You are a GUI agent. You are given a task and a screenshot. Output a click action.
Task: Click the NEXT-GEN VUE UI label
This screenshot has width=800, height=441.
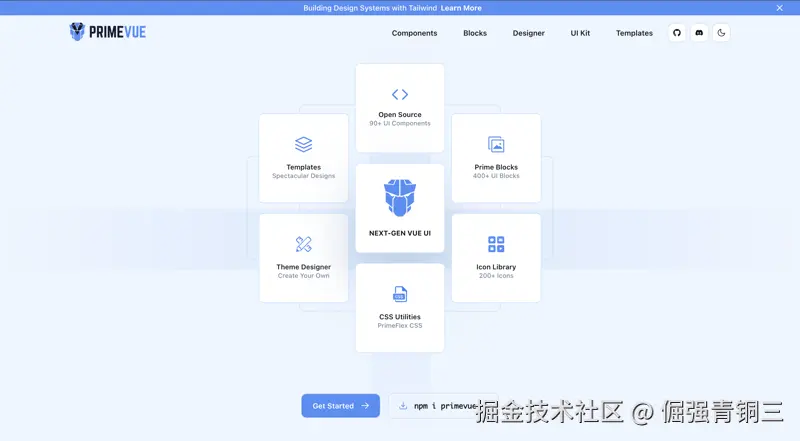400,233
